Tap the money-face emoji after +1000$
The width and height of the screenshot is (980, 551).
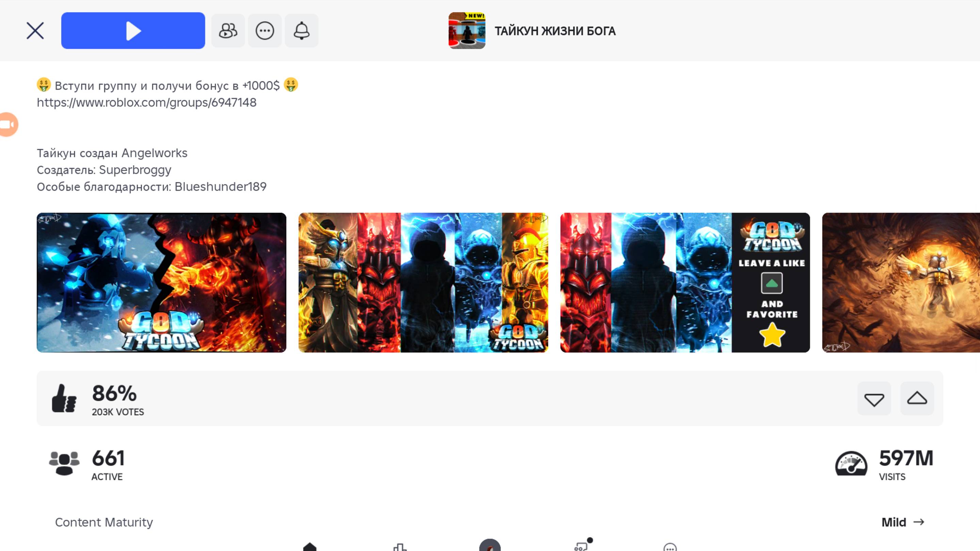[291, 85]
